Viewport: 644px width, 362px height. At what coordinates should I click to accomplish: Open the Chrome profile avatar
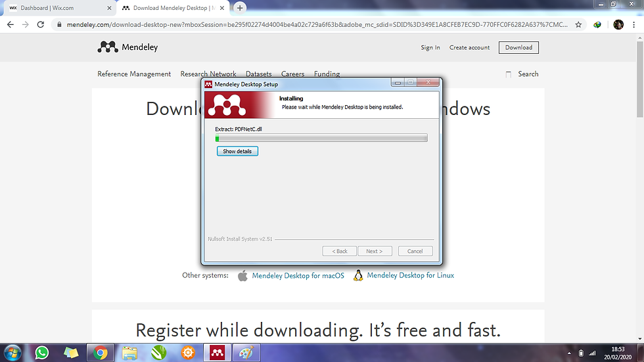click(618, 24)
